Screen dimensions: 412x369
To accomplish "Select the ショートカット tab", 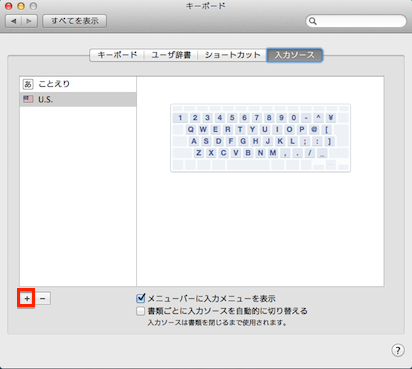I will tap(232, 55).
